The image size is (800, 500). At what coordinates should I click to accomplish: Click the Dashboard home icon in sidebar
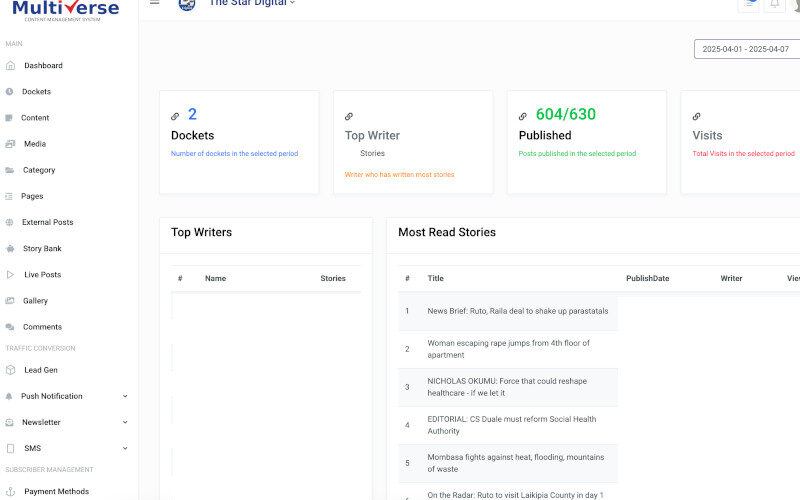pos(10,66)
